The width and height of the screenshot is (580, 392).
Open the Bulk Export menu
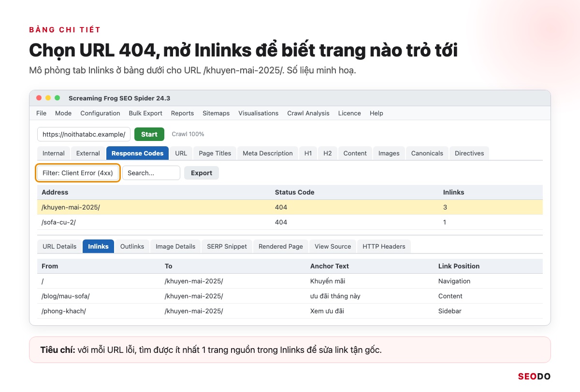pyautogui.click(x=145, y=113)
